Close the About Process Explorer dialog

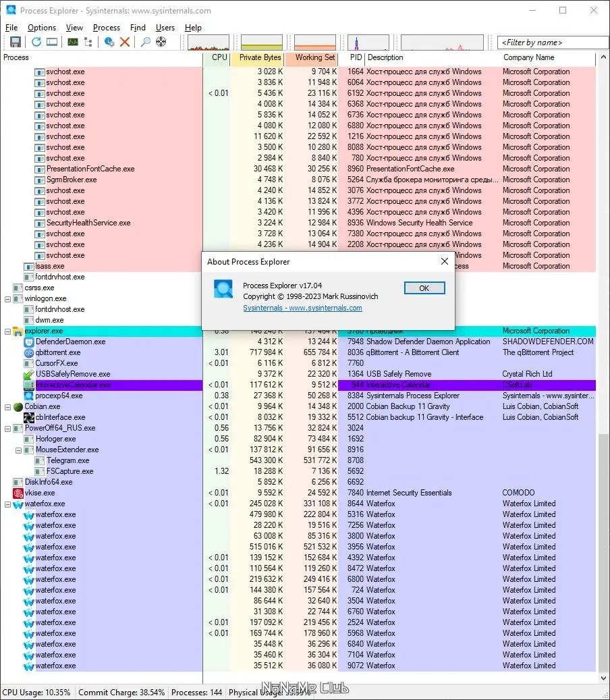(445, 262)
